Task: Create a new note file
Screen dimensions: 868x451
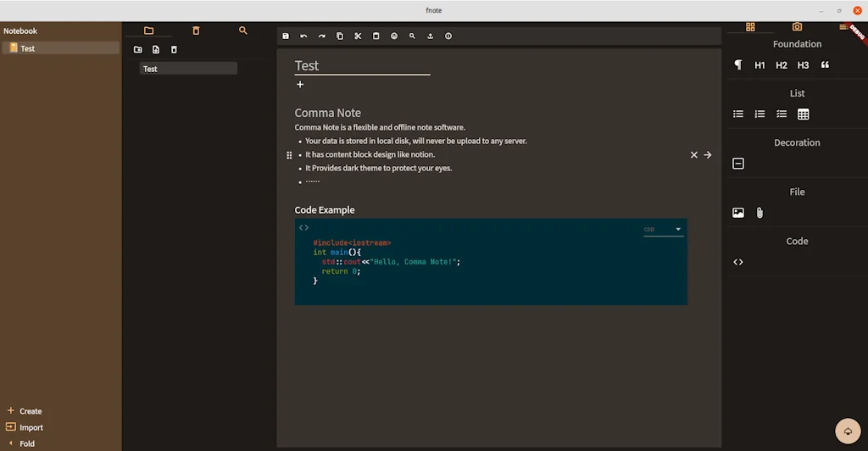Action: pyautogui.click(x=156, y=50)
